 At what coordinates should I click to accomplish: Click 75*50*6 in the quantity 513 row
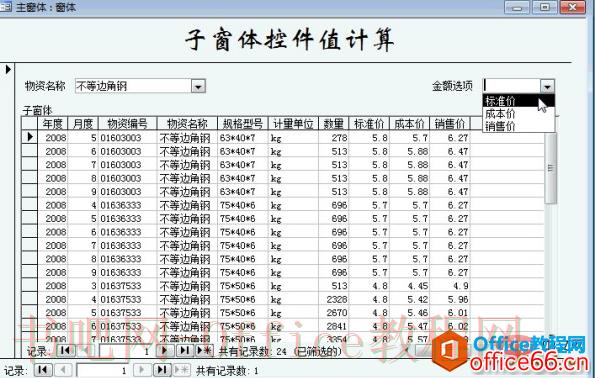tap(242, 286)
